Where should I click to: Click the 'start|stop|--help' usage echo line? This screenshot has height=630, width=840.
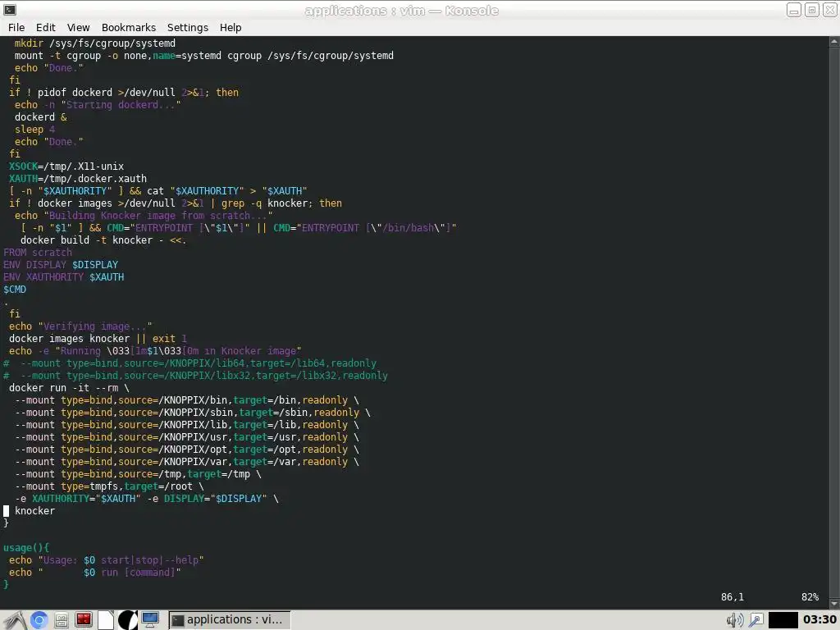pyautogui.click(x=106, y=560)
